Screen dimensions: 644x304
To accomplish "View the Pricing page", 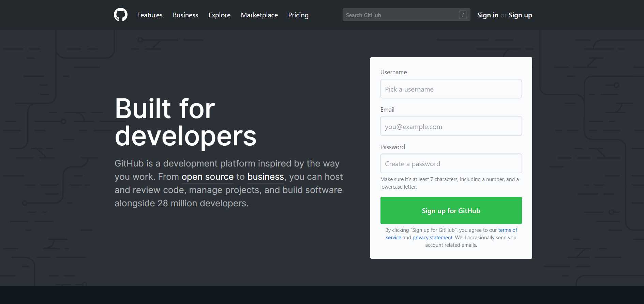I will [x=298, y=15].
